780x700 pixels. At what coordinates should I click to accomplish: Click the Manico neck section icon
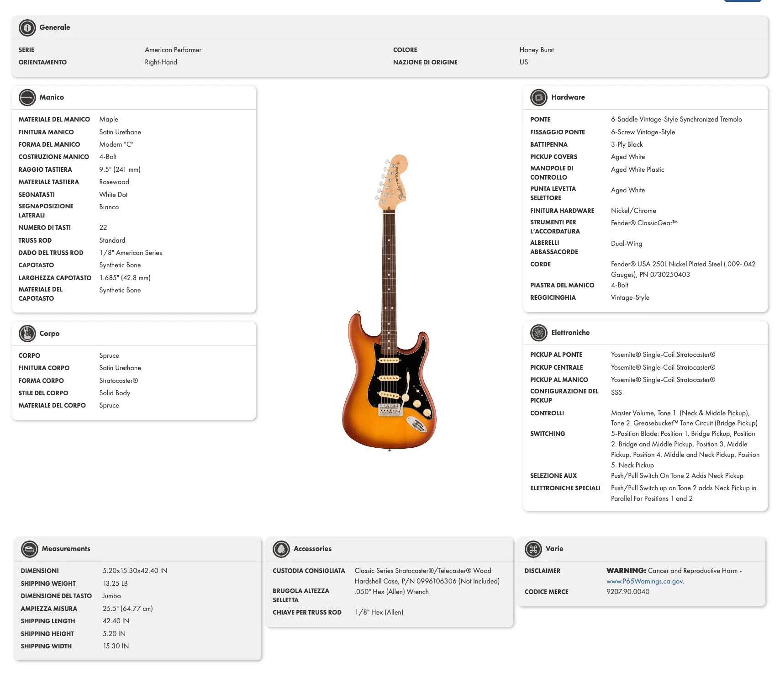[x=27, y=97]
